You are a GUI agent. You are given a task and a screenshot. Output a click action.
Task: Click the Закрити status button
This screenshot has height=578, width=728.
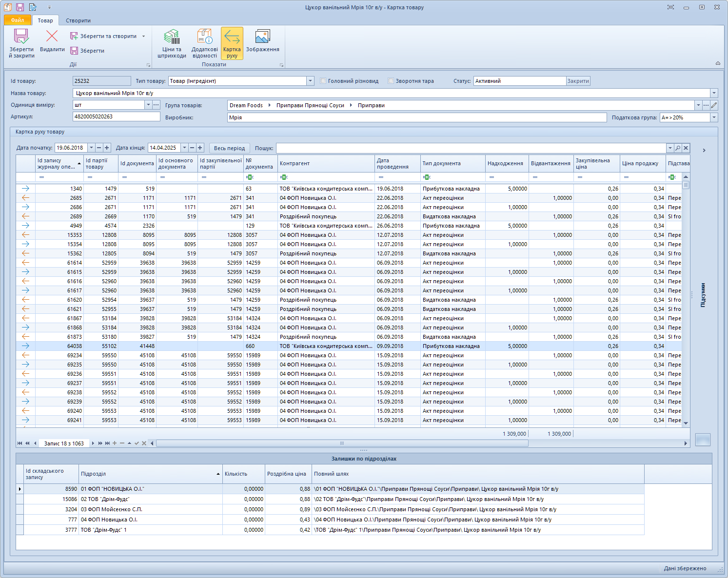click(x=578, y=81)
